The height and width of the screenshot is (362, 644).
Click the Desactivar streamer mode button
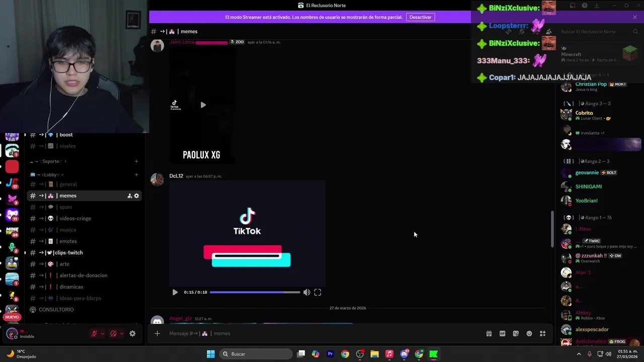(x=420, y=17)
